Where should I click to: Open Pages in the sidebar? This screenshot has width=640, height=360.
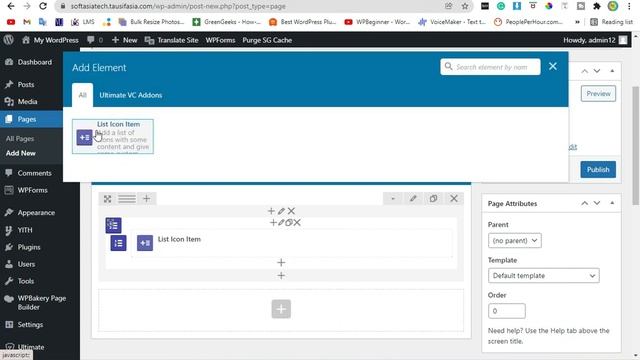[x=27, y=119]
